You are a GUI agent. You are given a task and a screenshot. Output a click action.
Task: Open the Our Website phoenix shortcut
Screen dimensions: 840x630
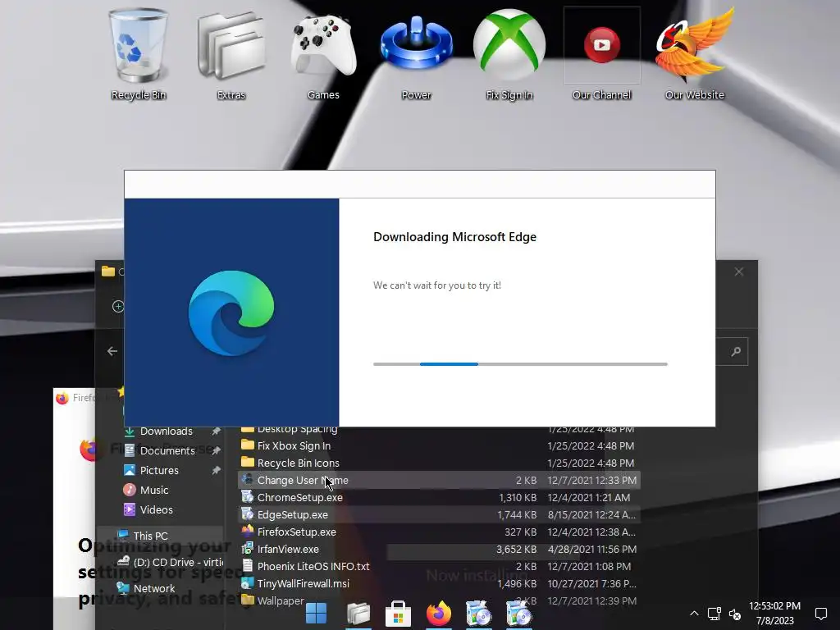pyautogui.click(x=694, y=54)
